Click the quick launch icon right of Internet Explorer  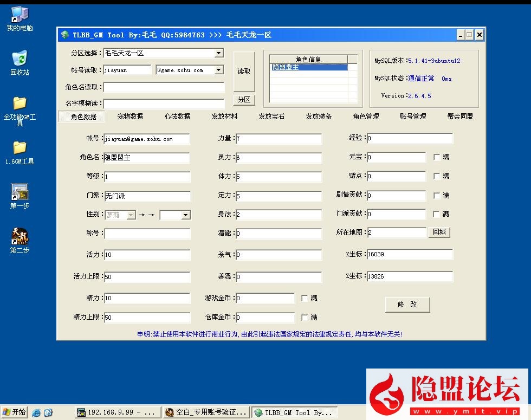(x=48, y=412)
